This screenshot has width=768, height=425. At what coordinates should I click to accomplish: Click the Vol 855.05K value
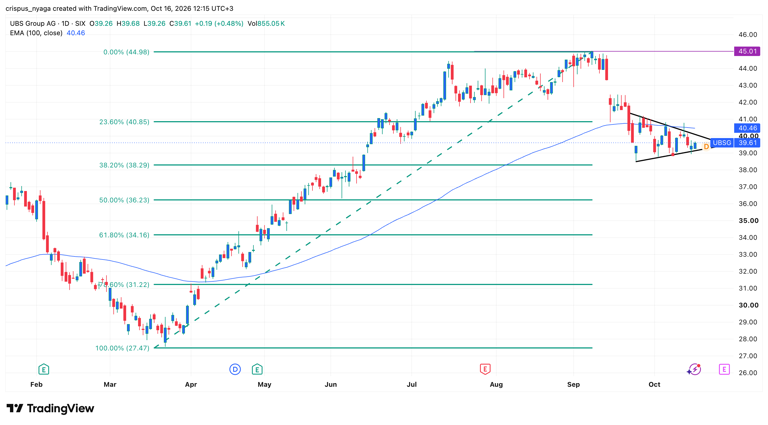[266, 24]
